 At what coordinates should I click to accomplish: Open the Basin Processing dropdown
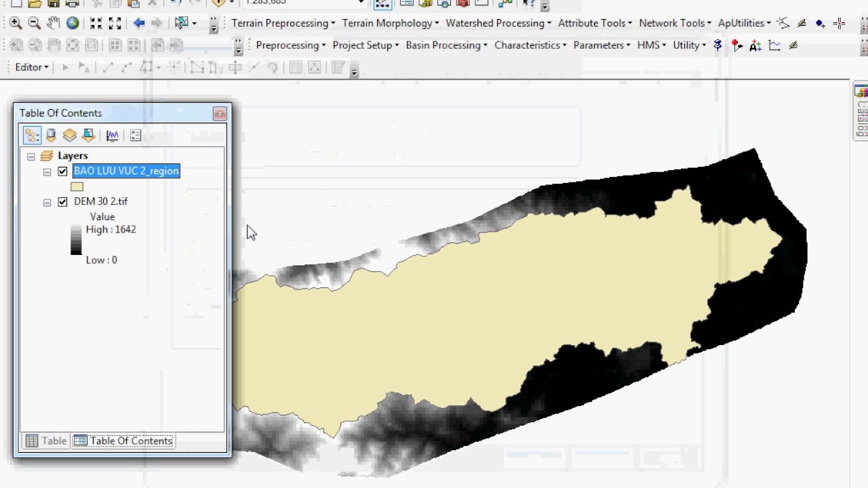(x=446, y=45)
